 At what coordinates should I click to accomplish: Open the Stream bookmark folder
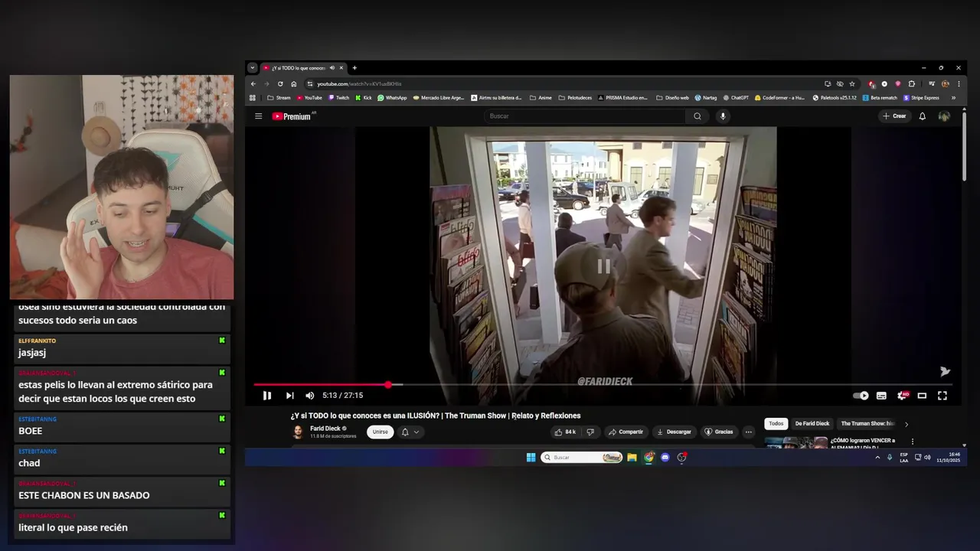coord(279,98)
